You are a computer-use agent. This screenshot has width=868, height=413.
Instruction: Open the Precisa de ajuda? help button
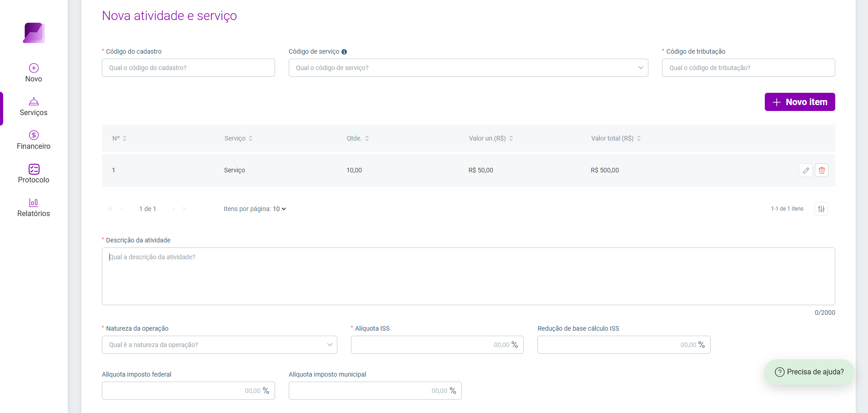point(809,372)
